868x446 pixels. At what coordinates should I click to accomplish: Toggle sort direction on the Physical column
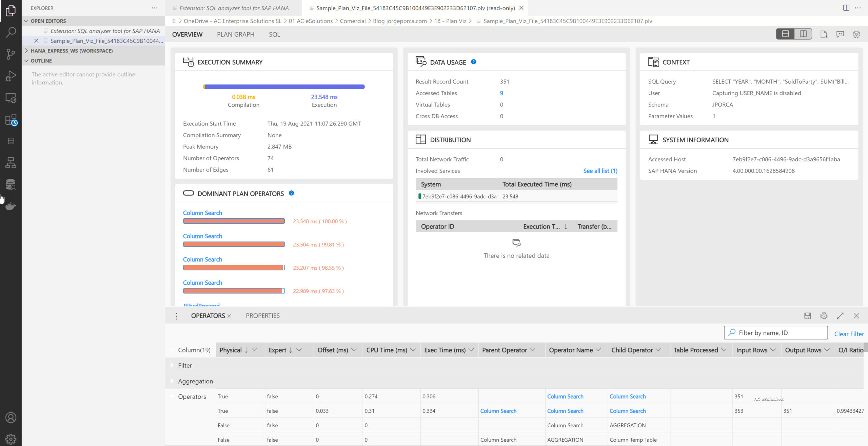pyautogui.click(x=247, y=350)
